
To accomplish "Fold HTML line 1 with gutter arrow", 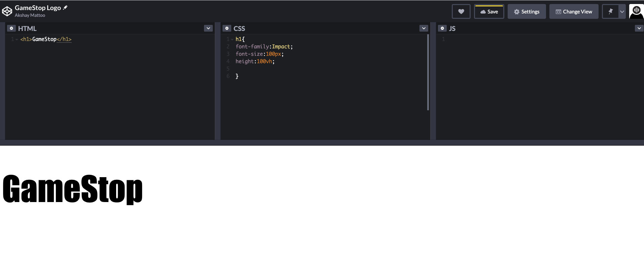I will [17, 39].
